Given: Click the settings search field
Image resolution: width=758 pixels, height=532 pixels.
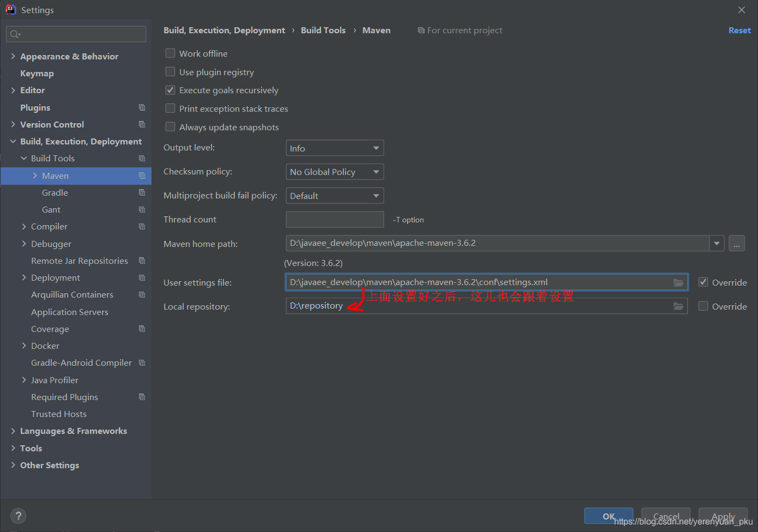Looking at the screenshot, I should tap(76, 34).
